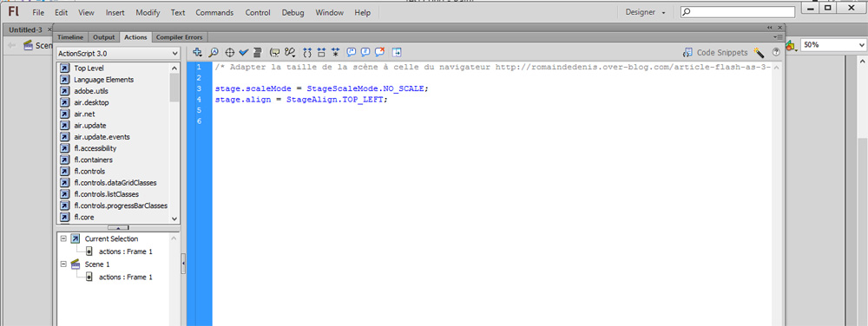Click the Show/Hide toolbox icon
This screenshot has width=868, height=326.
coord(397,53)
